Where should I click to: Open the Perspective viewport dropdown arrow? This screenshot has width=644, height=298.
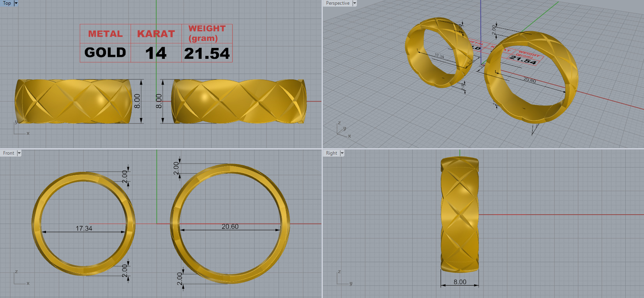[x=355, y=3]
